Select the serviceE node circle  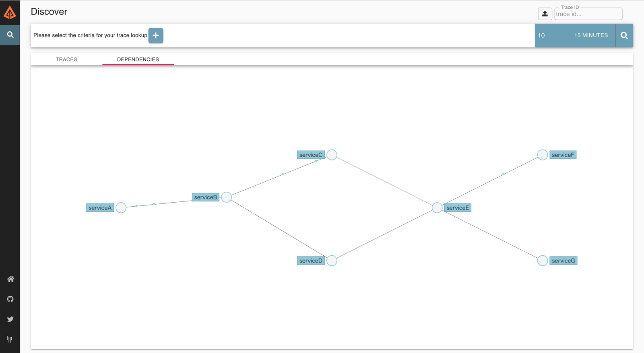click(x=437, y=208)
